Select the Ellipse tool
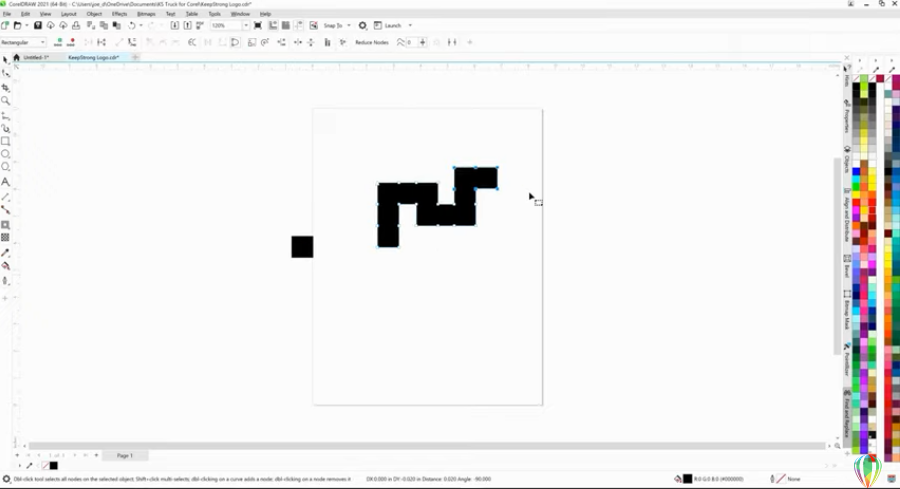Viewport: 900px width, 489px height. coord(6,154)
